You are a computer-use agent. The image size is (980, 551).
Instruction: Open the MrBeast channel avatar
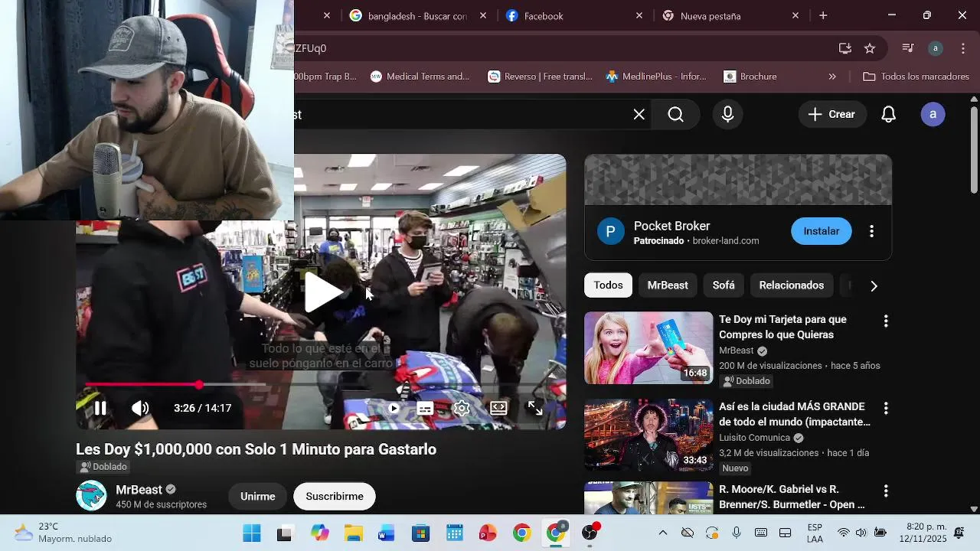[x=91, y=496]
